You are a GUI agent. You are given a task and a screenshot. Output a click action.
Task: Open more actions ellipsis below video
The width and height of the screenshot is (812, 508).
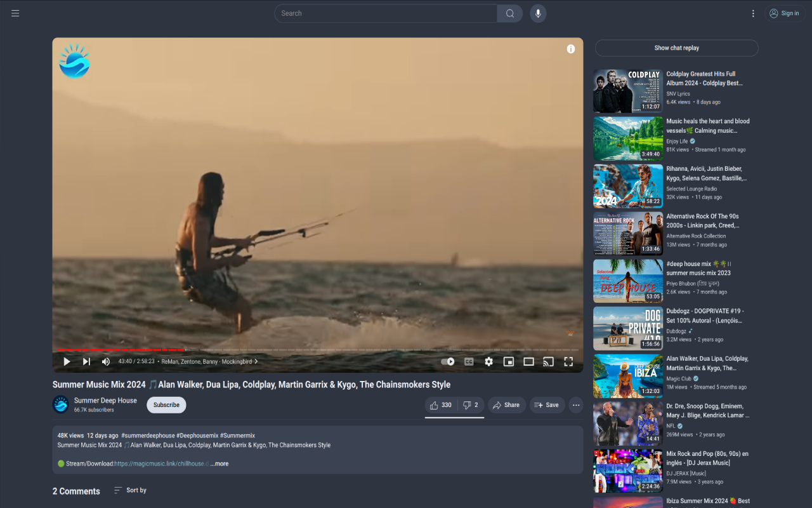[x=576, y=405]
